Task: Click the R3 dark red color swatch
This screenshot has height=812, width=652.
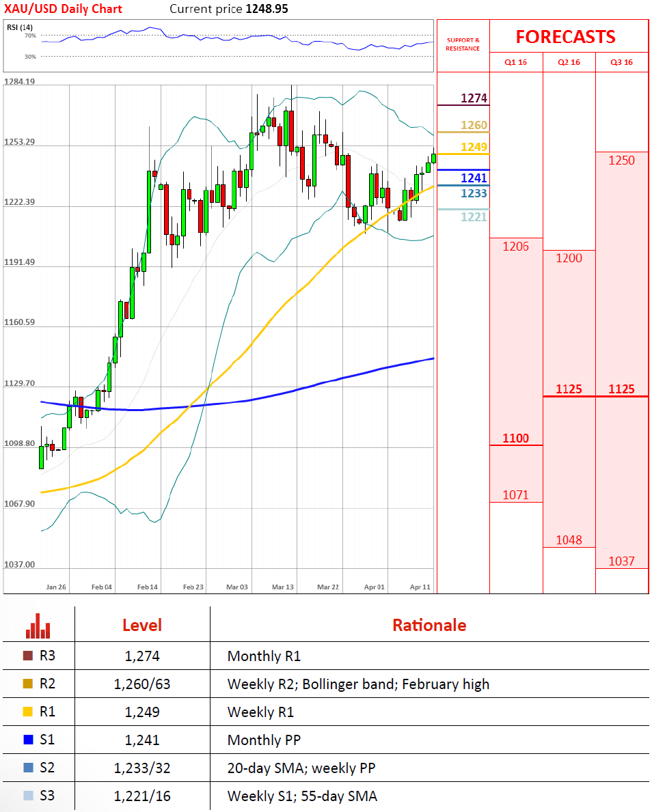Action: 28,656
